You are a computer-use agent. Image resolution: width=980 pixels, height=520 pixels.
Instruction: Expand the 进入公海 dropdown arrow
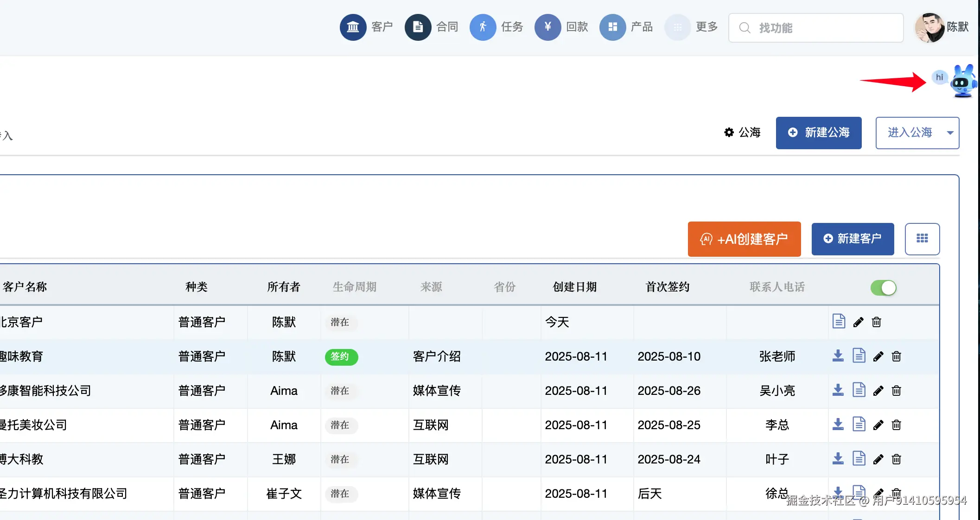click(950, 133)
